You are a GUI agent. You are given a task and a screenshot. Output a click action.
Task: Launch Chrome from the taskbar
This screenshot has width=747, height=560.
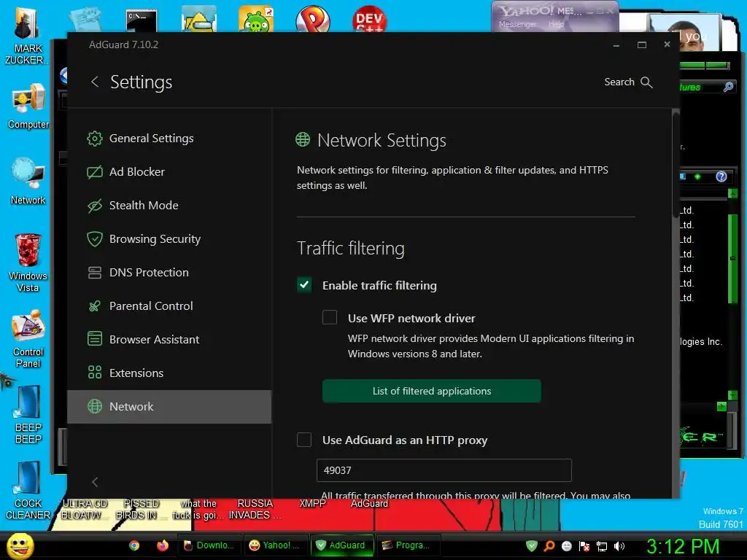[x=134, y=545]
